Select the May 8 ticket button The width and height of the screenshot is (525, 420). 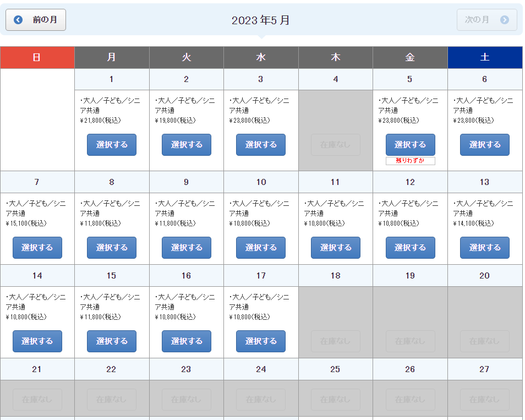coord(112,248)
